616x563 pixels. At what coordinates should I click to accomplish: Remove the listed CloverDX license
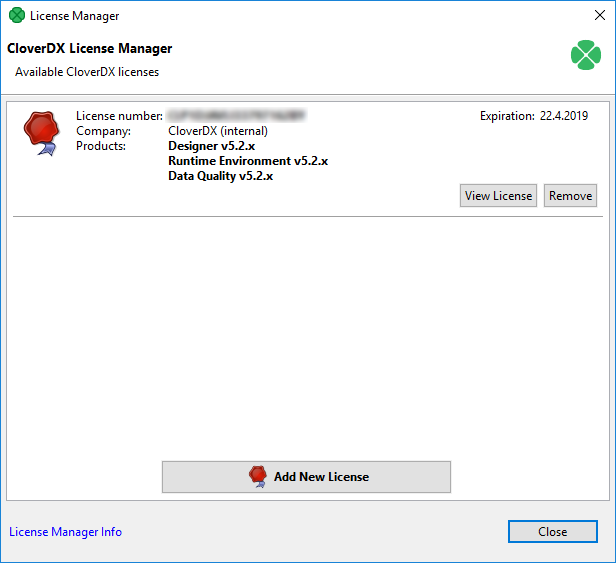click(x=570, y=195)
